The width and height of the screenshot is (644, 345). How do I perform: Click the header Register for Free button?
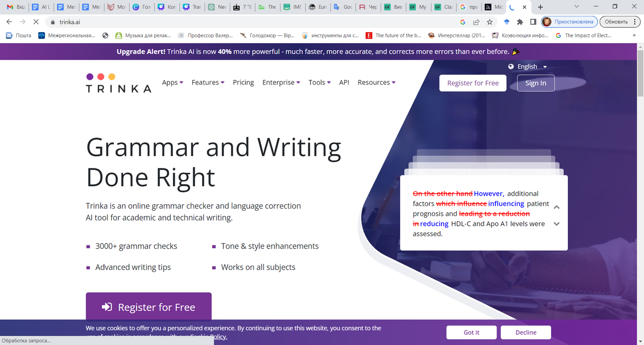(x=473, y=83)
